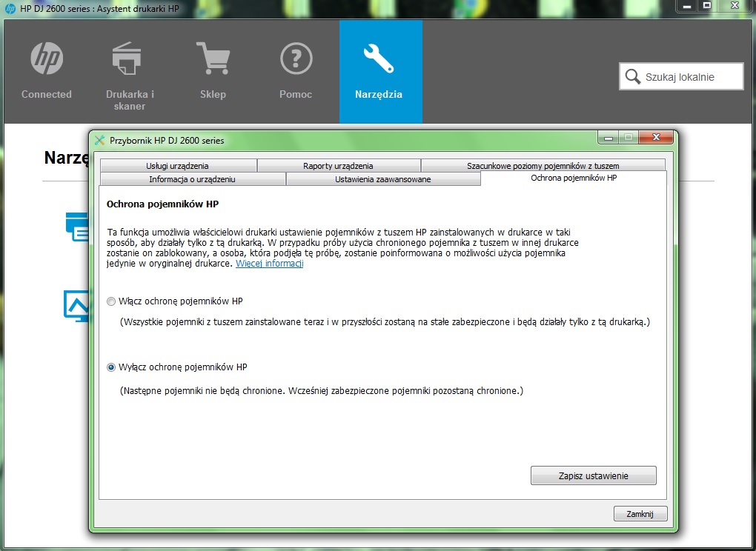This screenshot has height=551, width=756.
Task: Select the Narzędzia wrench tab
Action: point(381,71)
